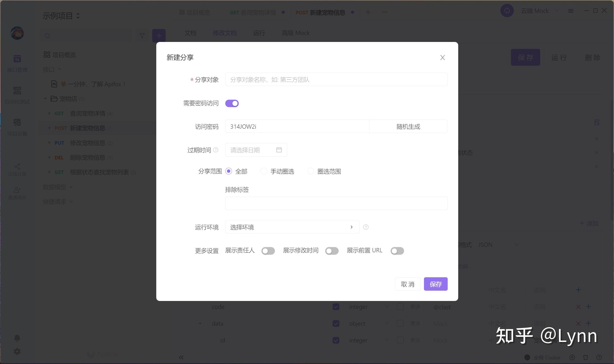Switch to the 项目概览 tab
The image size is (614, 364).
coord(195,12)
